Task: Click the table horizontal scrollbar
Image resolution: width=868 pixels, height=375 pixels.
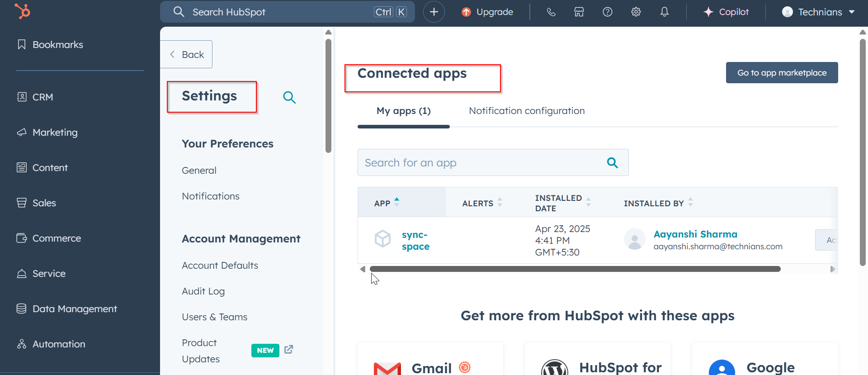Action: tap(575, 269)
